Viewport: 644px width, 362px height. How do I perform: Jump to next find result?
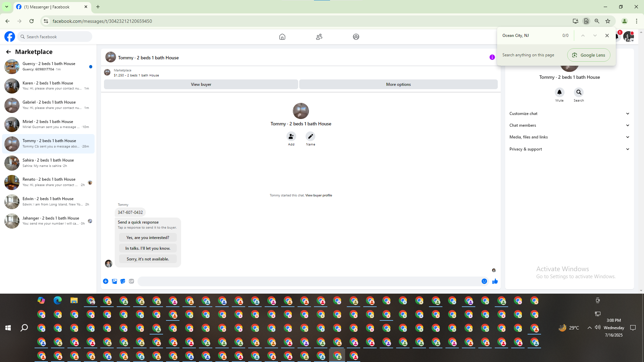pyautogui.click(x=595, y=36)
